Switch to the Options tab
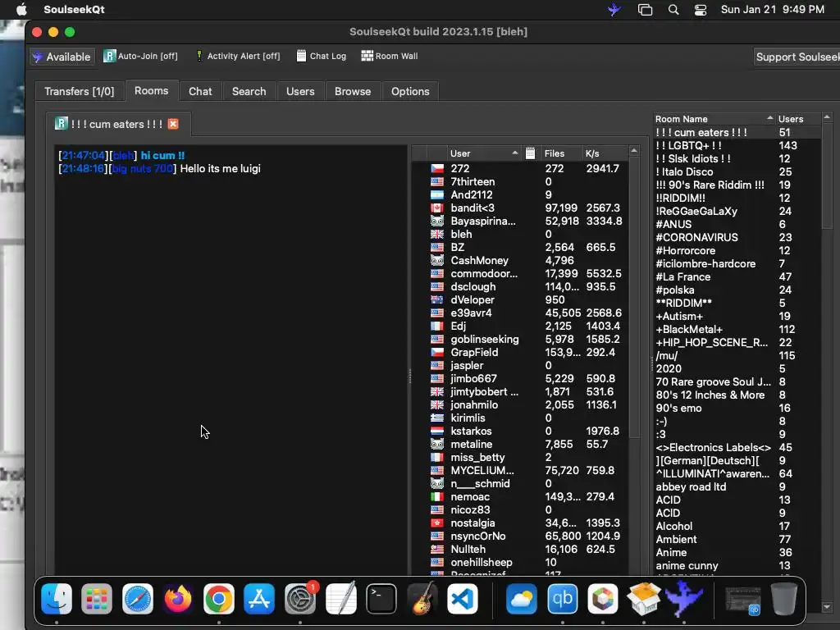 (410, 91)
